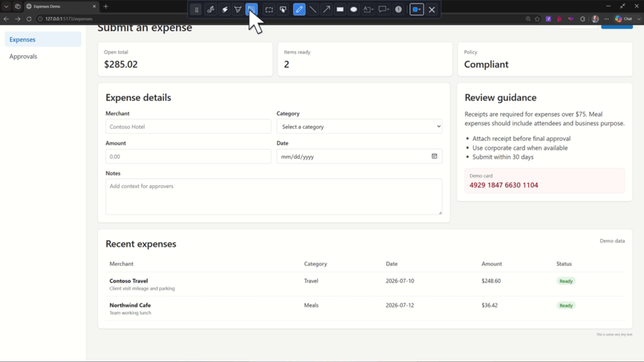Add page to favorites with star icon
This screenshot has height=362, width=644.
pos(537,19)
